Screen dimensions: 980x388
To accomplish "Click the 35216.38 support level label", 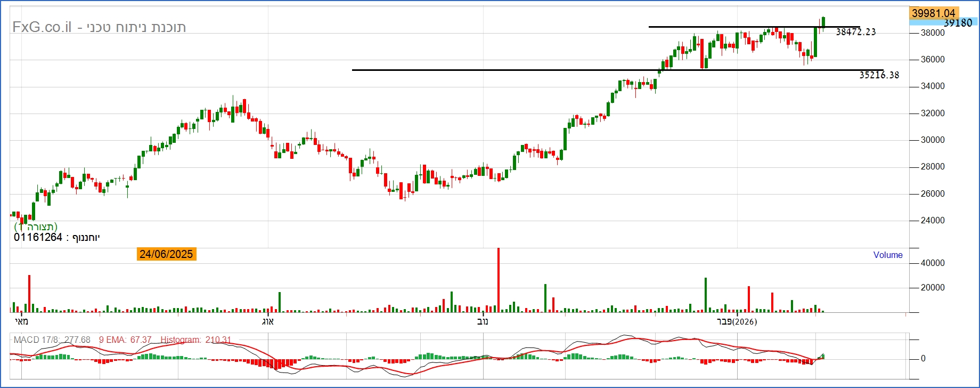I will coord(879,75).
